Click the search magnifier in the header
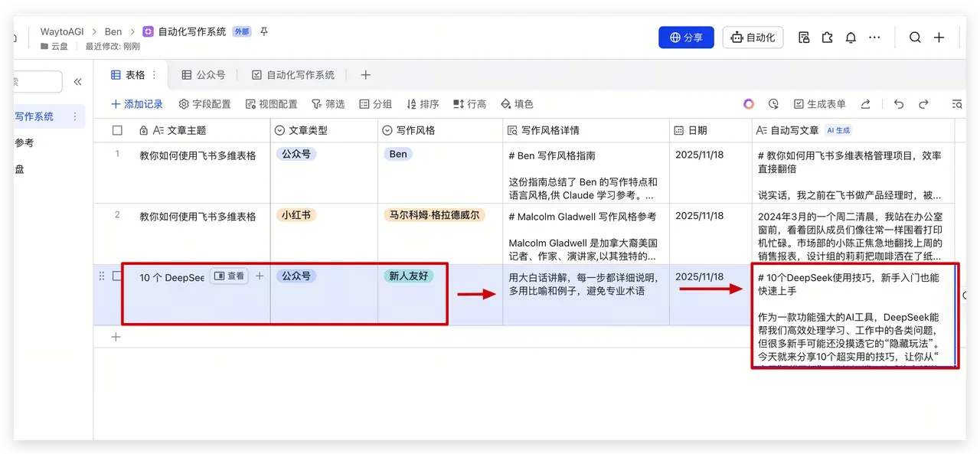 pos(915,38)
